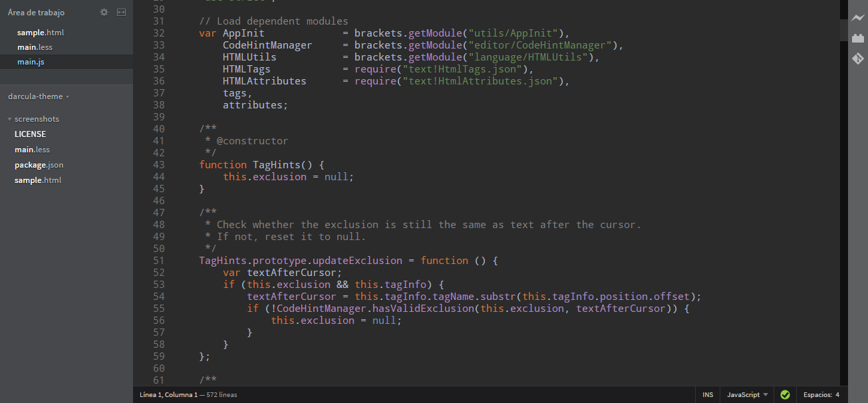Open the darcula-theme project dropdown
The width and height of the screenshot is (868, 403).
tap(39, 96)
